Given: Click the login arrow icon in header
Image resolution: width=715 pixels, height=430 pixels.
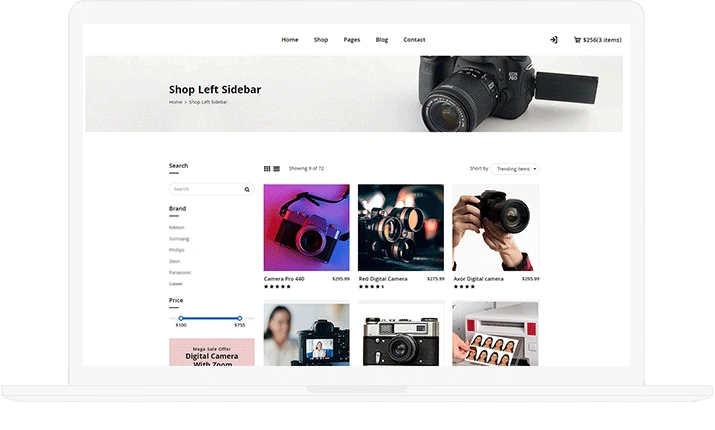Looking at the screenshot, I should tap(554, 40).
